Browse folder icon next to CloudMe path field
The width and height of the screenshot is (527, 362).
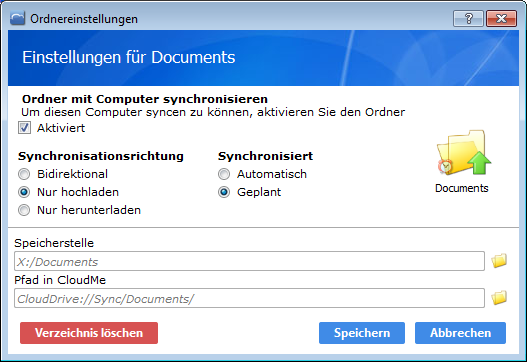pos(499,298)
